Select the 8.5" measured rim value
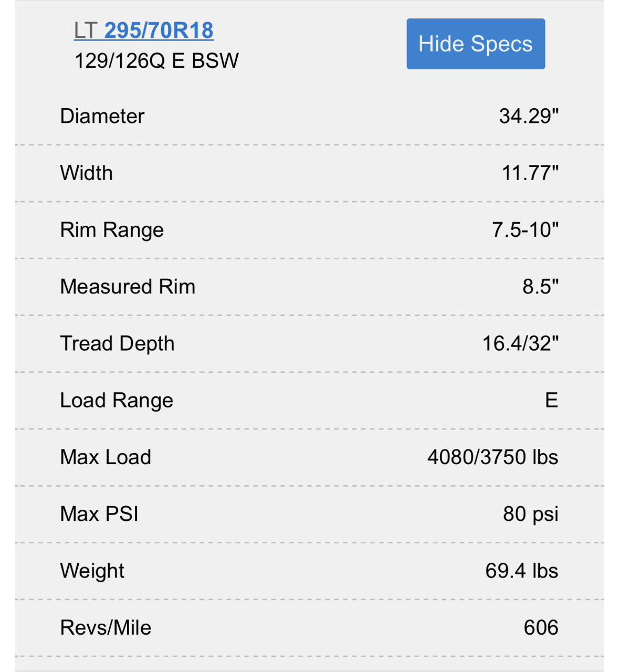619x672 pixels. 541,287
